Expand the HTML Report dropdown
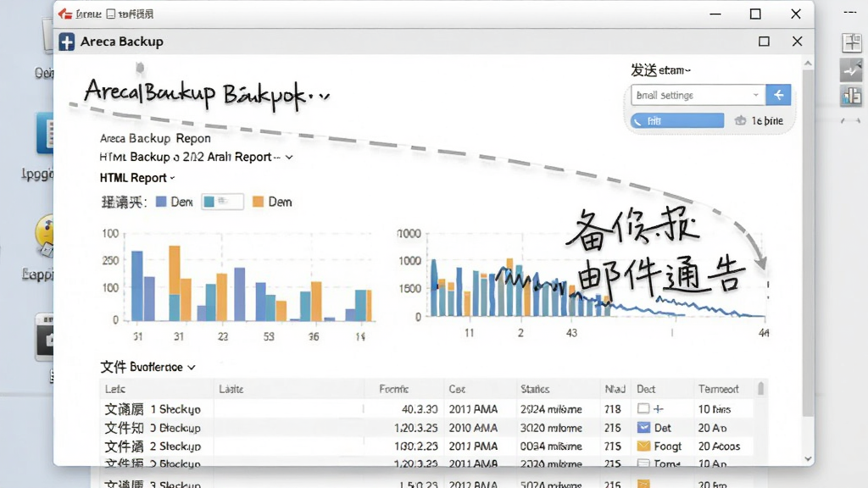 173,178
